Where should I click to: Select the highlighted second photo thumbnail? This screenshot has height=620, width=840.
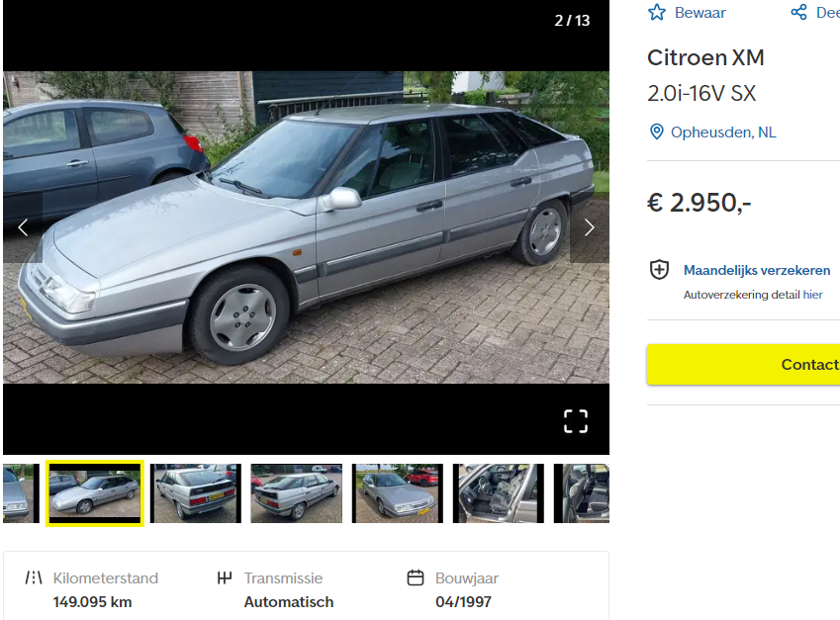click(x=95, y=493)
